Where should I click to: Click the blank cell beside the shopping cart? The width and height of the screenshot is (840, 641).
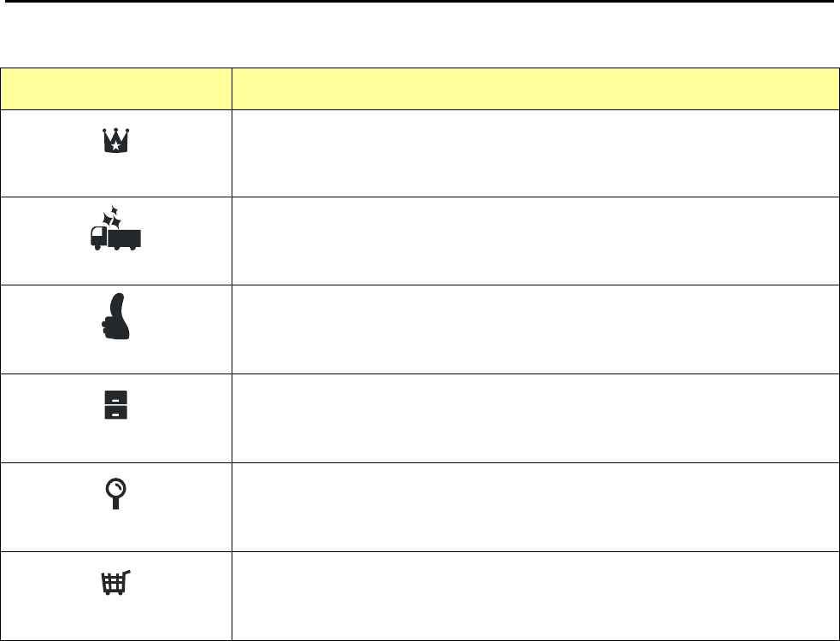point(535,596)
